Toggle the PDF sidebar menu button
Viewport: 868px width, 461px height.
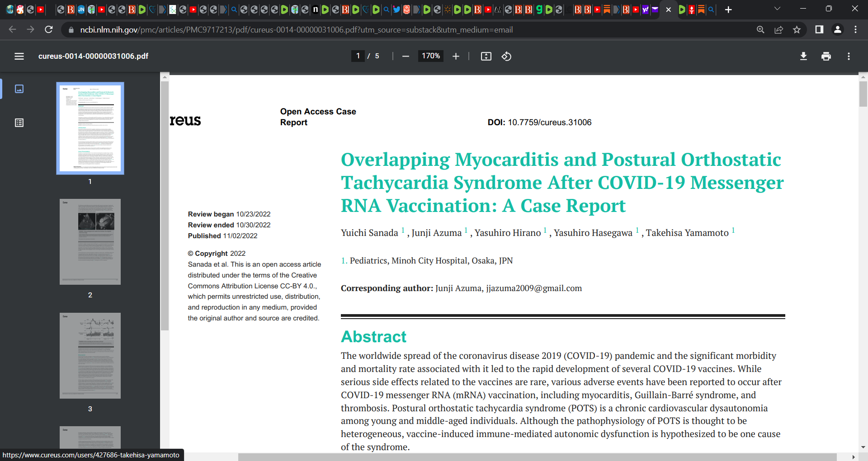tap(19, 56)
